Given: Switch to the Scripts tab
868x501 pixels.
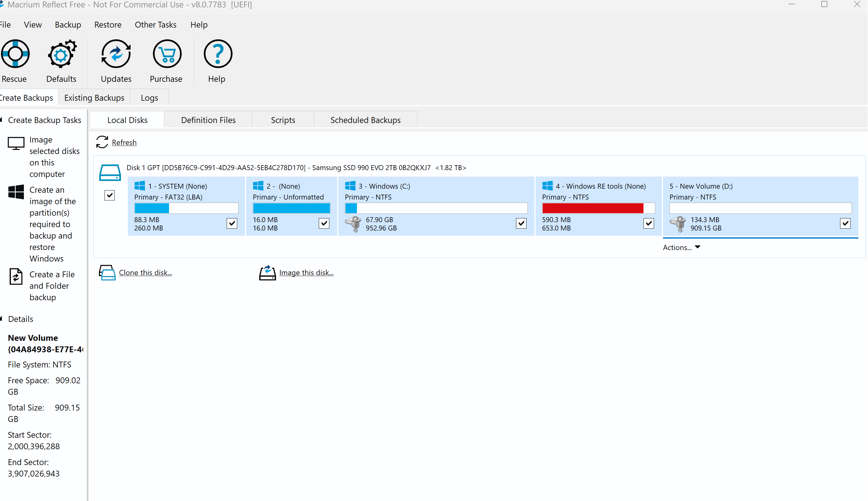Looking at the screenshot, I should coord(283,120).
